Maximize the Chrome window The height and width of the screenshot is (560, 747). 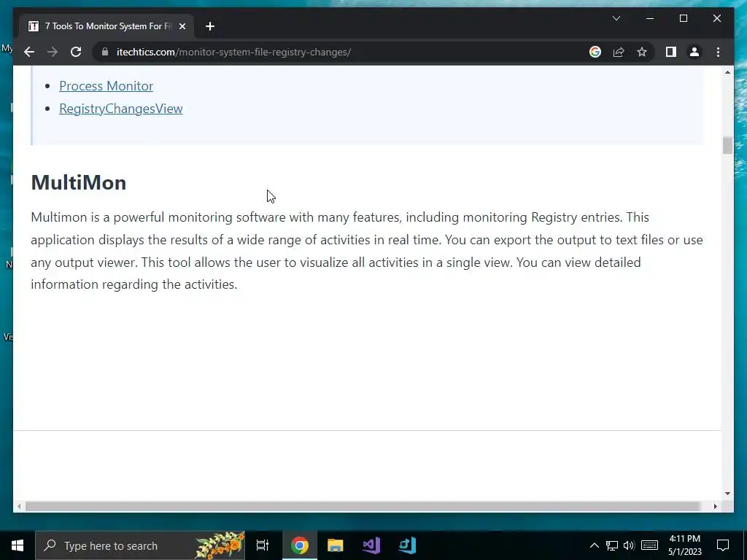pos(683,18)
